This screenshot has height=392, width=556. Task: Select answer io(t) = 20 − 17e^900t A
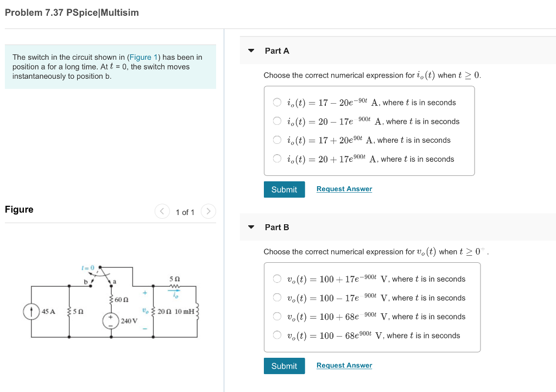pos(277,121)
